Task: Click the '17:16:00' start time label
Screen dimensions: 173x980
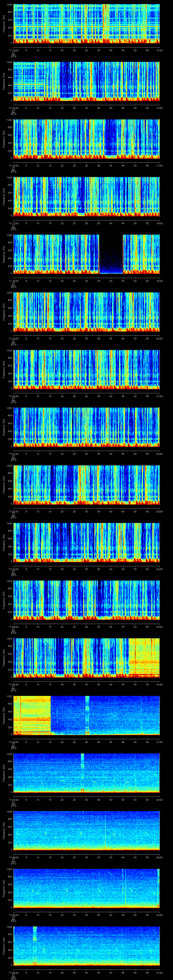Action: click(x=13, y=166)
